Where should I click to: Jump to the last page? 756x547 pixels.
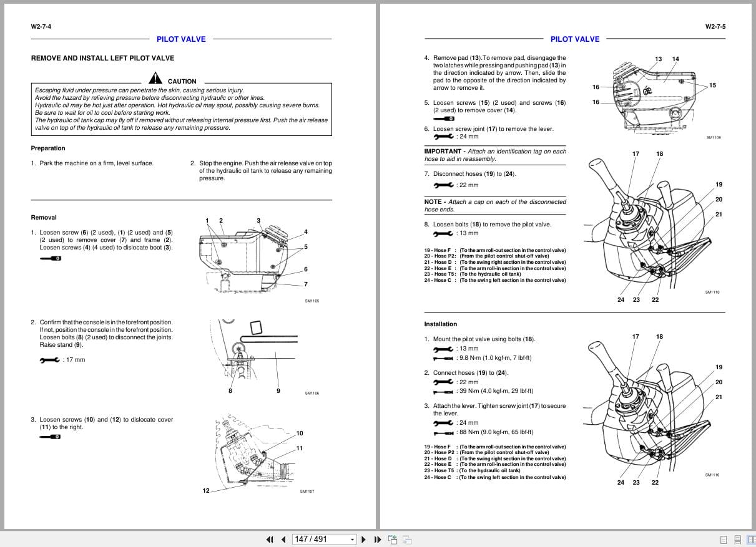[377, 540]
